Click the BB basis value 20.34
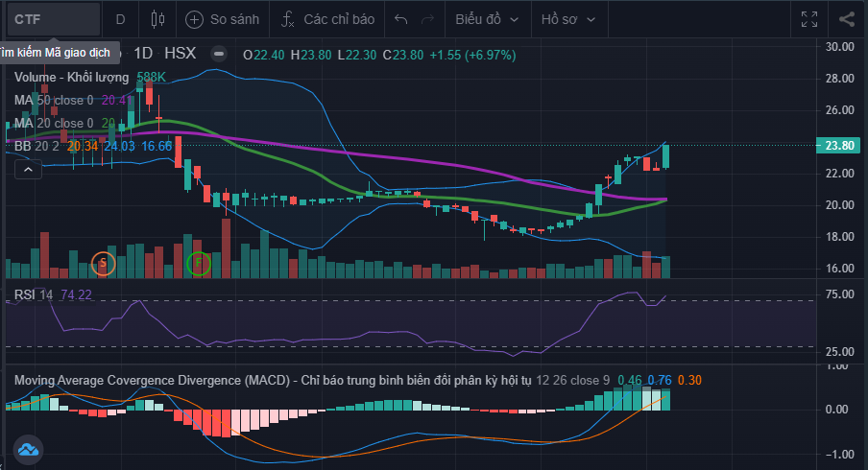 pyautogui.click(x=82, y=146)
